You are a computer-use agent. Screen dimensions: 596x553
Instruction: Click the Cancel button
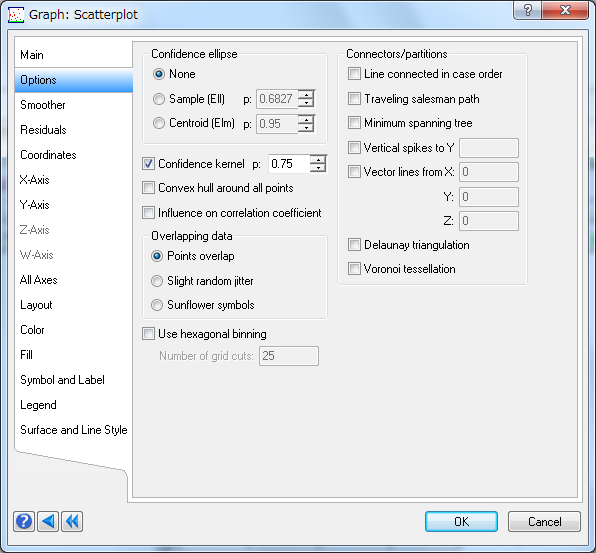(x=544, y=521)
